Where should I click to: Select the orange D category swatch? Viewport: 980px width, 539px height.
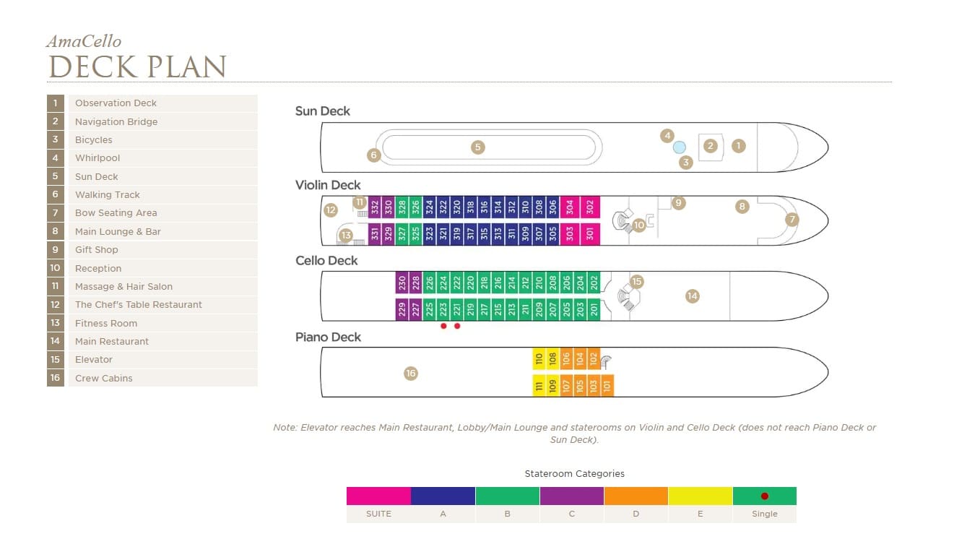pos(636,496)
